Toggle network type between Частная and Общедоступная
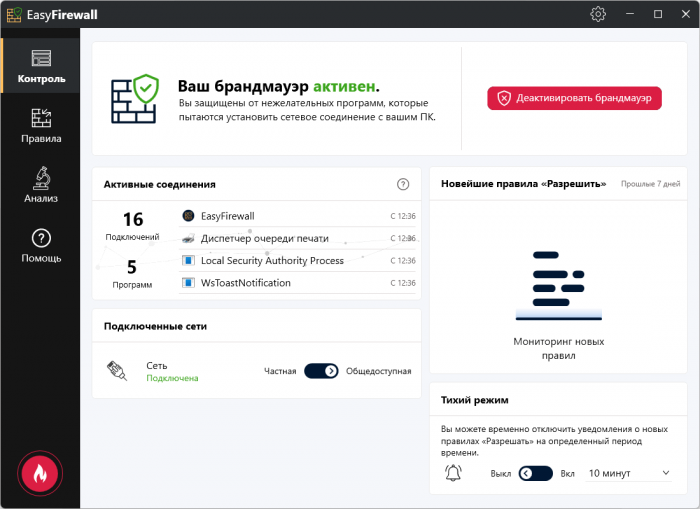This screenshot has width=700, height=509. click(x=321, y=371)
